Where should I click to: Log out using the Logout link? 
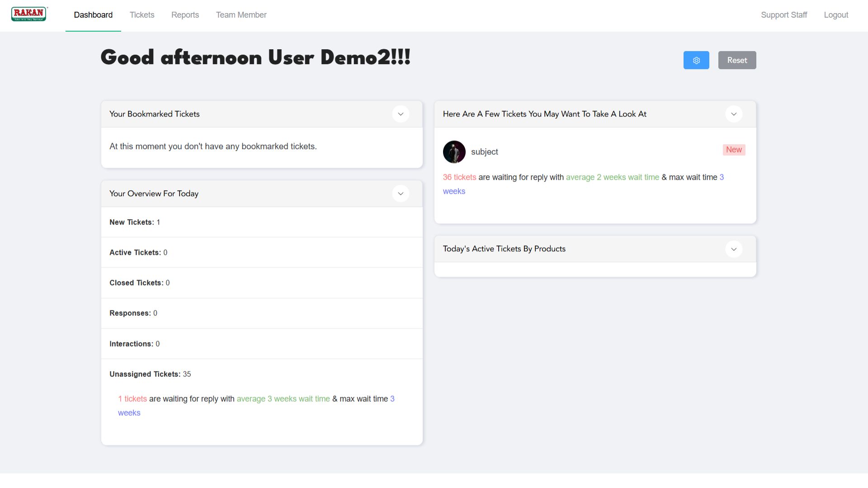pos(835,15)
